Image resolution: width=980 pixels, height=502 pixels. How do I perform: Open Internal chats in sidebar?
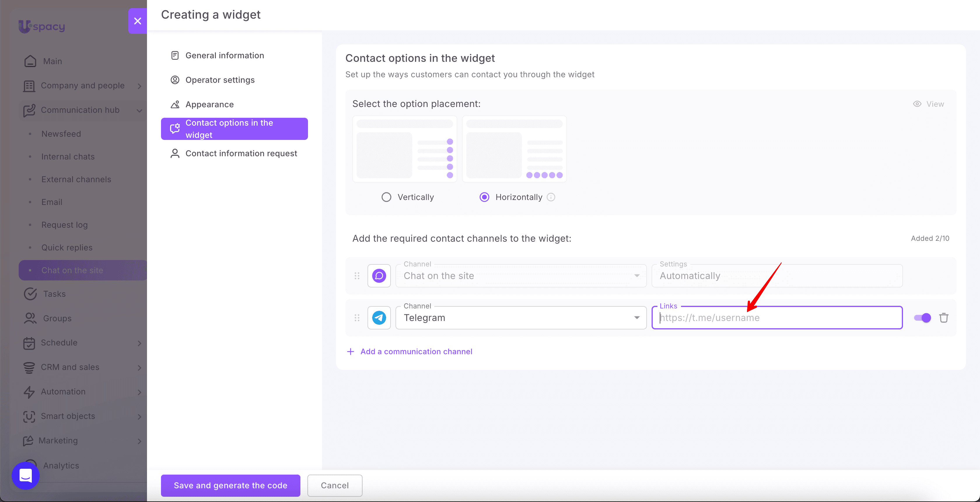68,157
